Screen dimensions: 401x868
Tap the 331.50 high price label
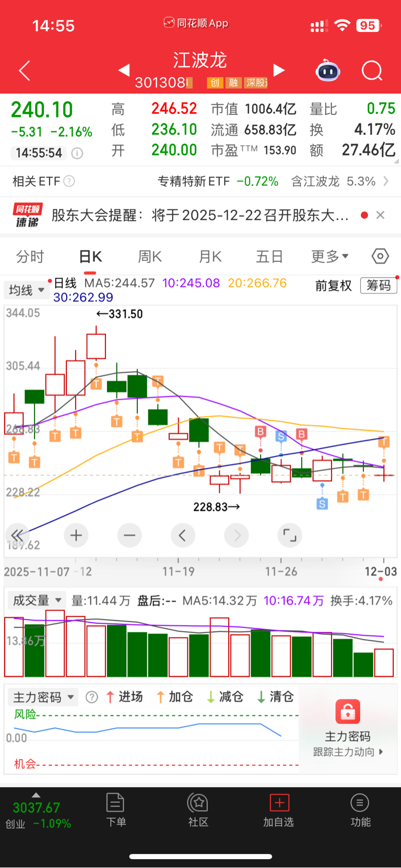click(x=120, y=314)
